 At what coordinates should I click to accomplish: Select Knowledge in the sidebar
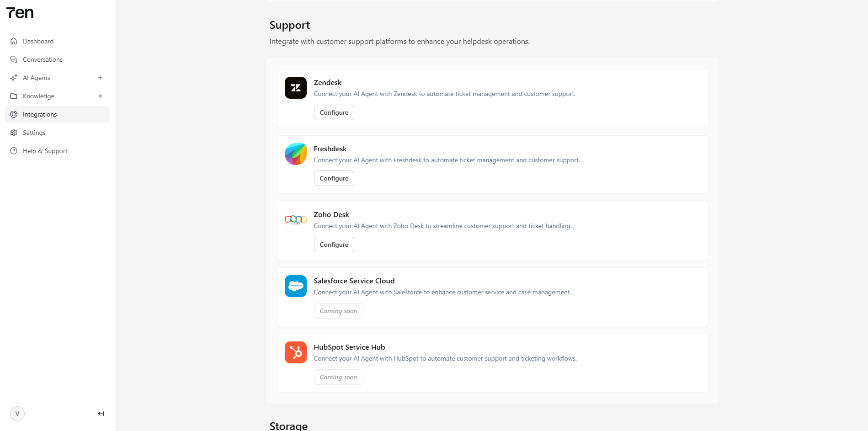[38, 96]
